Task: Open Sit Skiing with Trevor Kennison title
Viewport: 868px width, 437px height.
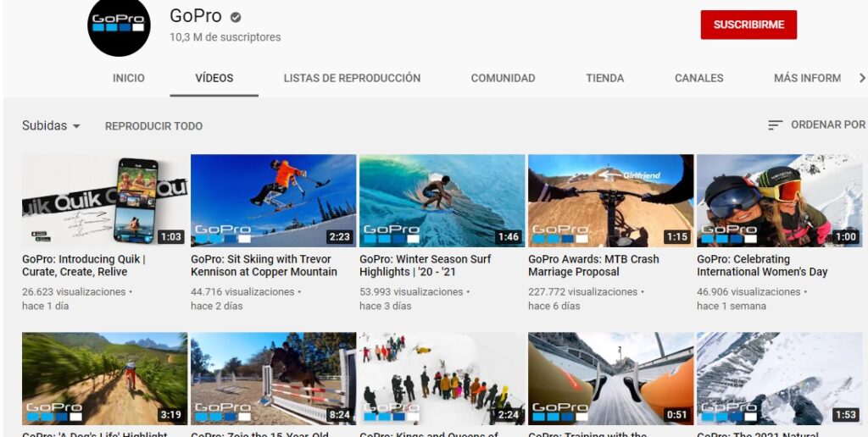Action: [x=264, y=266]
